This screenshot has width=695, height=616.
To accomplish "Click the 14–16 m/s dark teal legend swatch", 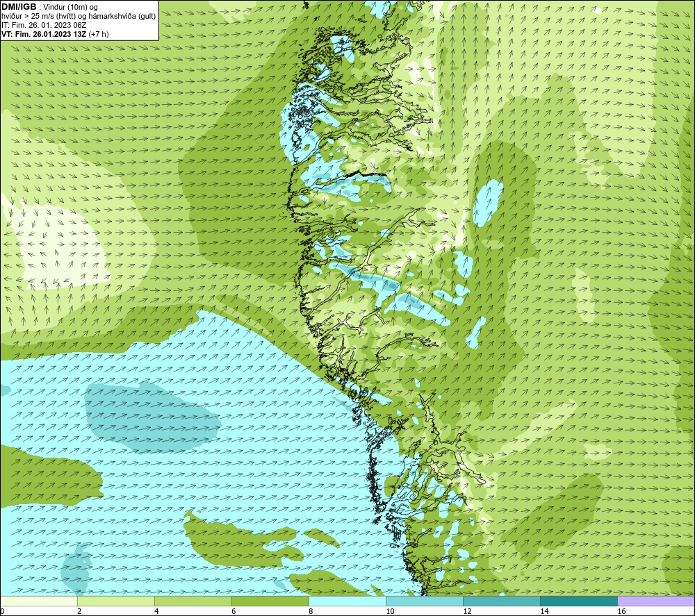I will click(x=578, y=601).
